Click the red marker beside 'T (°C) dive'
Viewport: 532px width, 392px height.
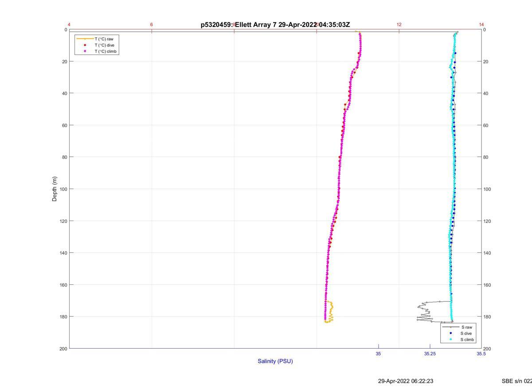tap(85, 45)
